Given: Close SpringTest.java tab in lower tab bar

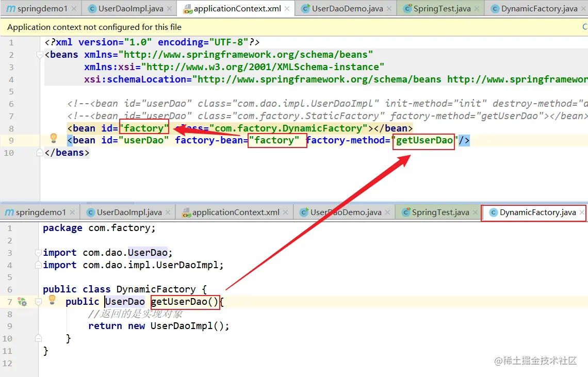Looking at the screenshot, I should coord(475,212).
